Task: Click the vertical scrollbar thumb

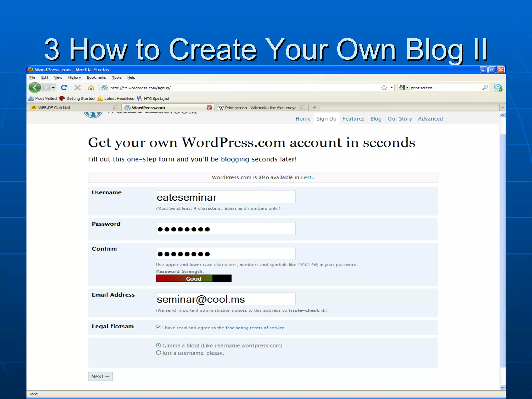Action: (x=502, y=251)
